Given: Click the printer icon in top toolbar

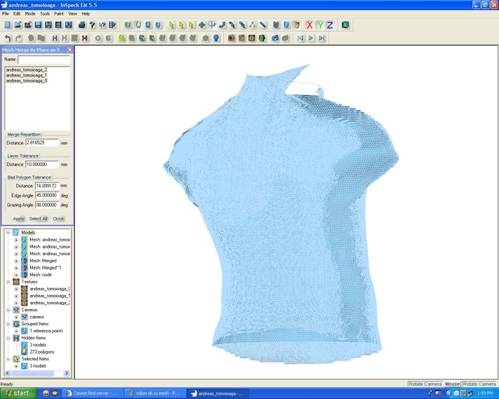Looking at the screenshot, I should (82, 25).
